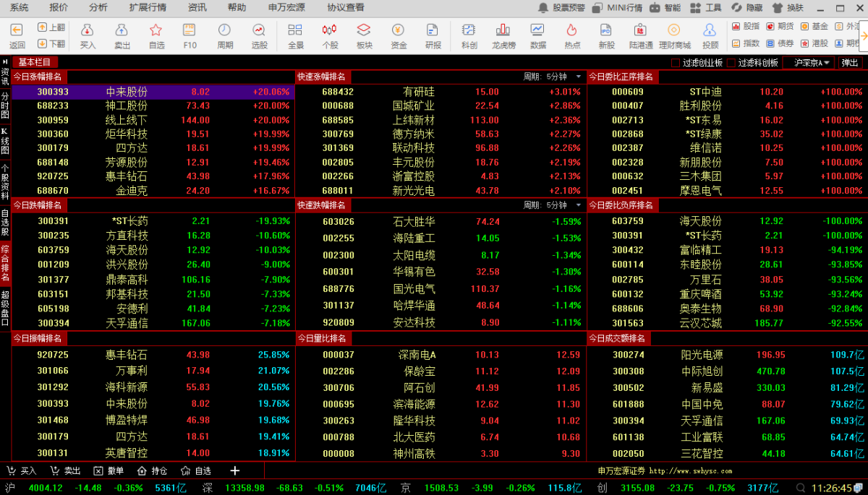The height and width of the screenshot is (495, 868).
Task: Switch to the 超级盘口 side tab
Action: pyautogui.click(x=5, y=308)
